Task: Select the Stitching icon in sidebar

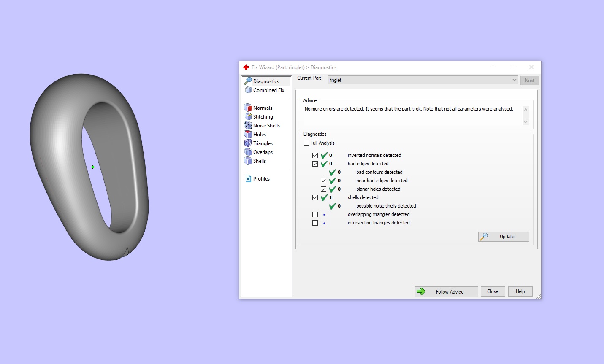Action: coord(248,116)
